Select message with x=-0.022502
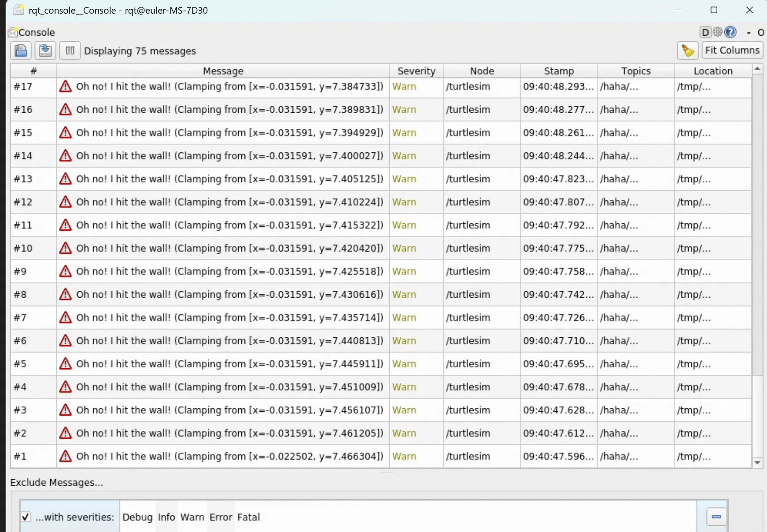This screenshot has height=532, width=767. [223, 456]
